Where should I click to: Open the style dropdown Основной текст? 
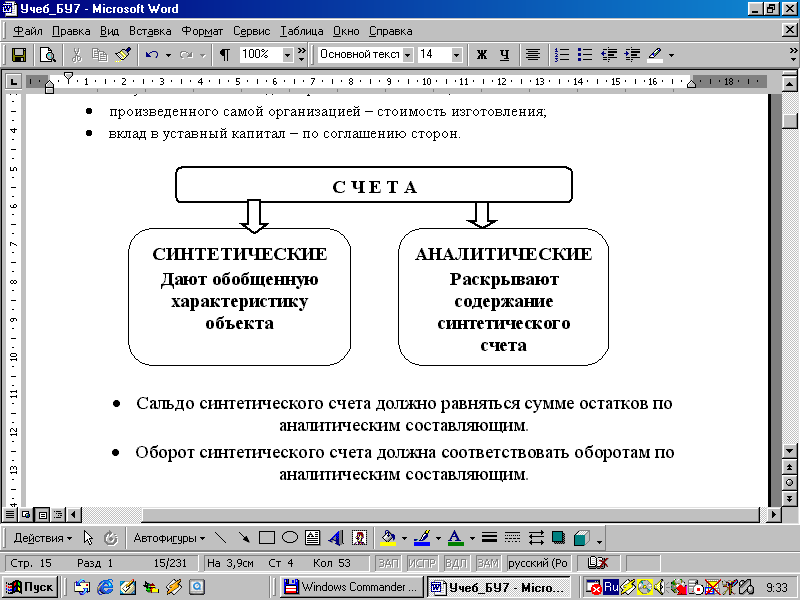408,55
